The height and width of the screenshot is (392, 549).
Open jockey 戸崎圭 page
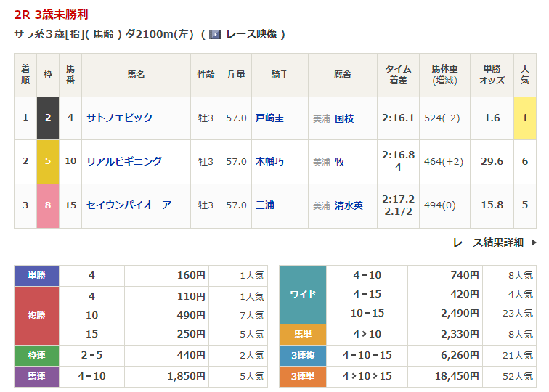[x=269, y=118]
